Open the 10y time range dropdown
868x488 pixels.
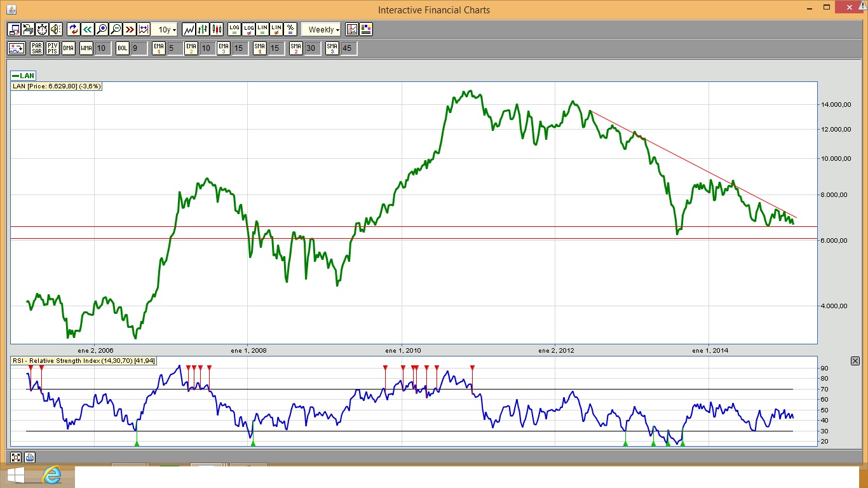coord(166,30)
